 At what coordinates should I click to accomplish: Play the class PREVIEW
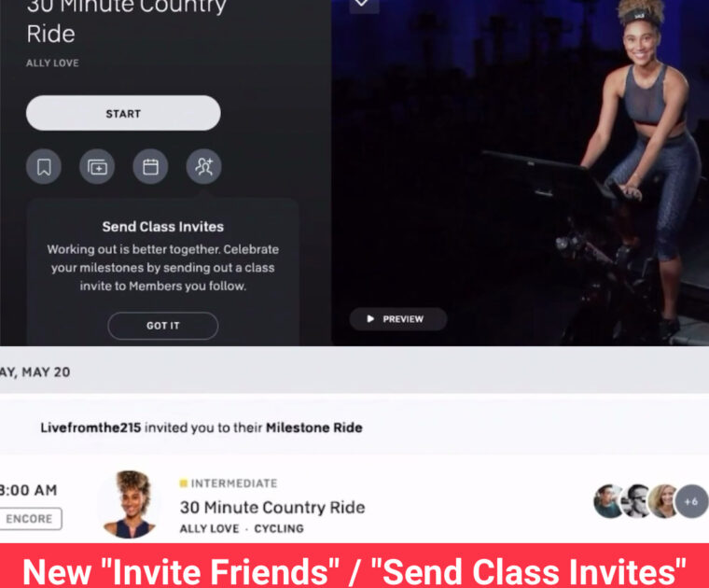point(398,319)
